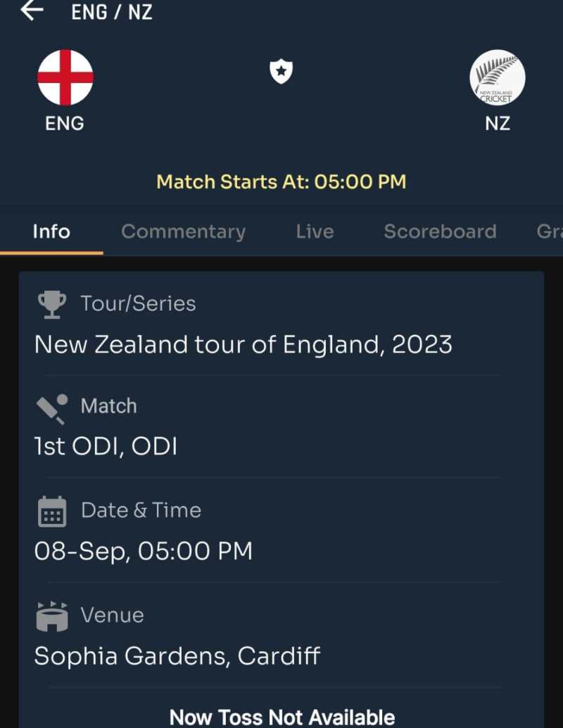
Task: Open New Zealand tour of England, 2023
Action: tap(243, 345)
